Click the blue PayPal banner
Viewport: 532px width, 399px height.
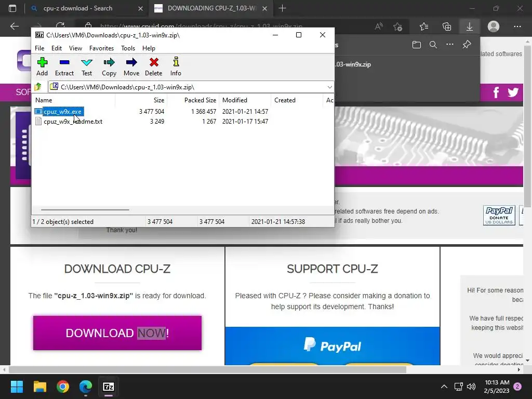pos(332,346)
